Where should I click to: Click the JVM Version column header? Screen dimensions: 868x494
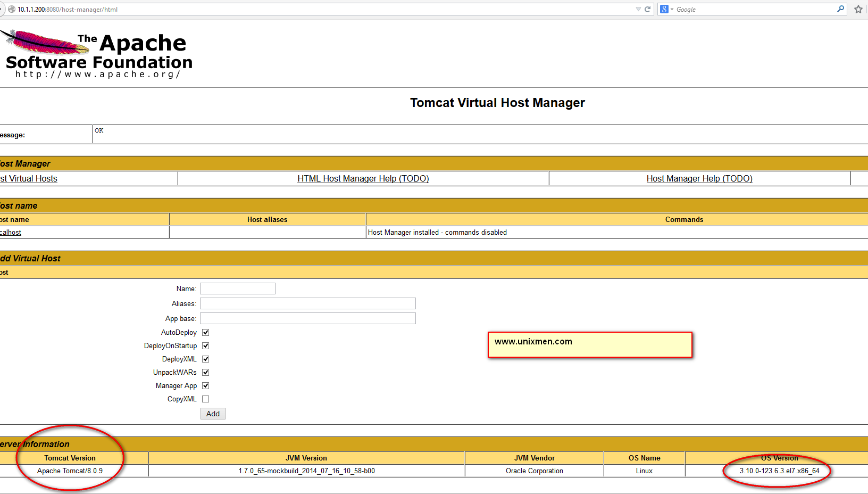306,458
